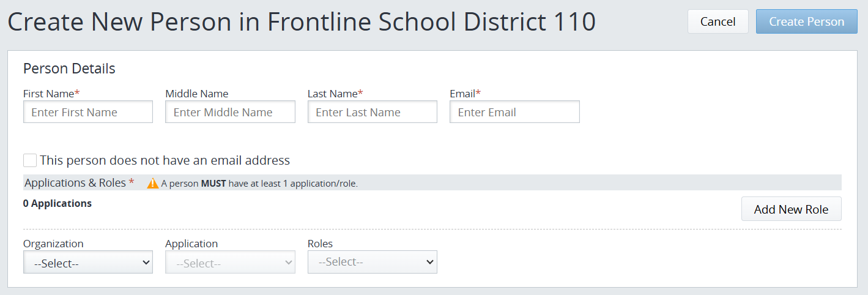Open the Roles dropdown
Viewport: 868px width, 295px height.
point(373,262)
